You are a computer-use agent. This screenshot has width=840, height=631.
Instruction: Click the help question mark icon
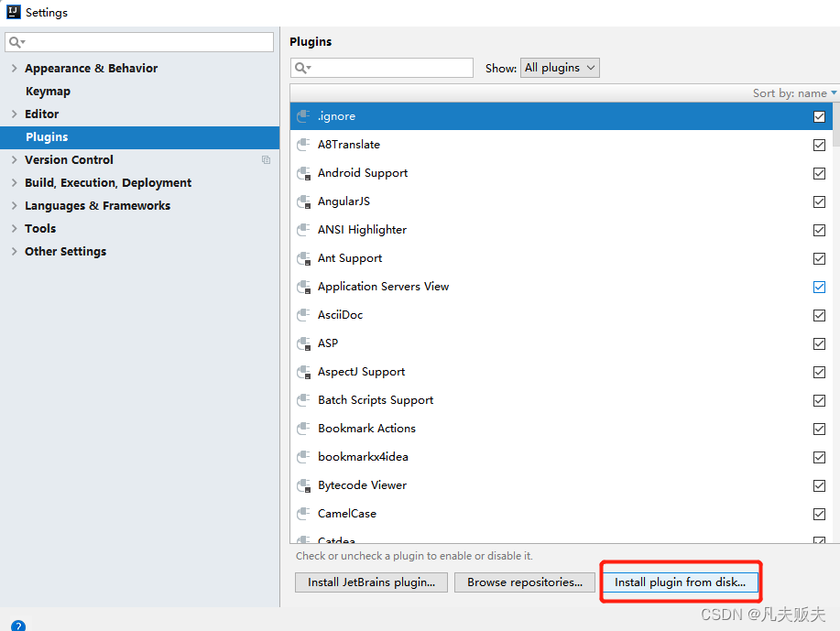click(17, 626)
